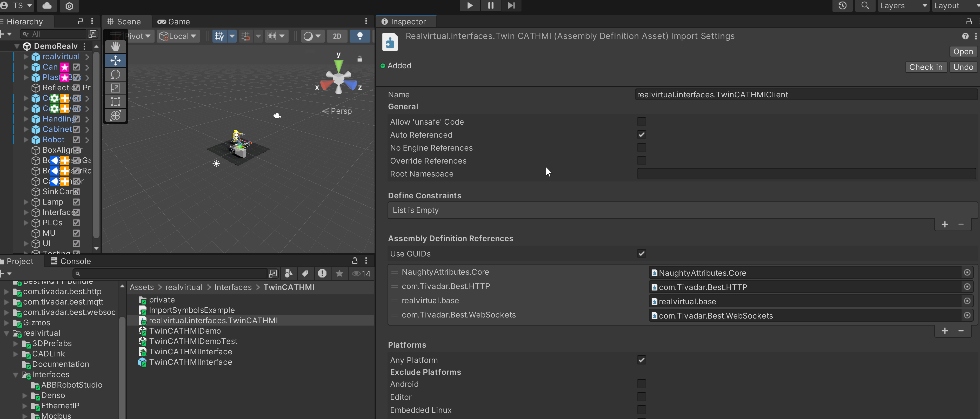Screen dimensions: 980x419
Task: Click Search by Label icon in Project
Action: (x=305, y=273)
